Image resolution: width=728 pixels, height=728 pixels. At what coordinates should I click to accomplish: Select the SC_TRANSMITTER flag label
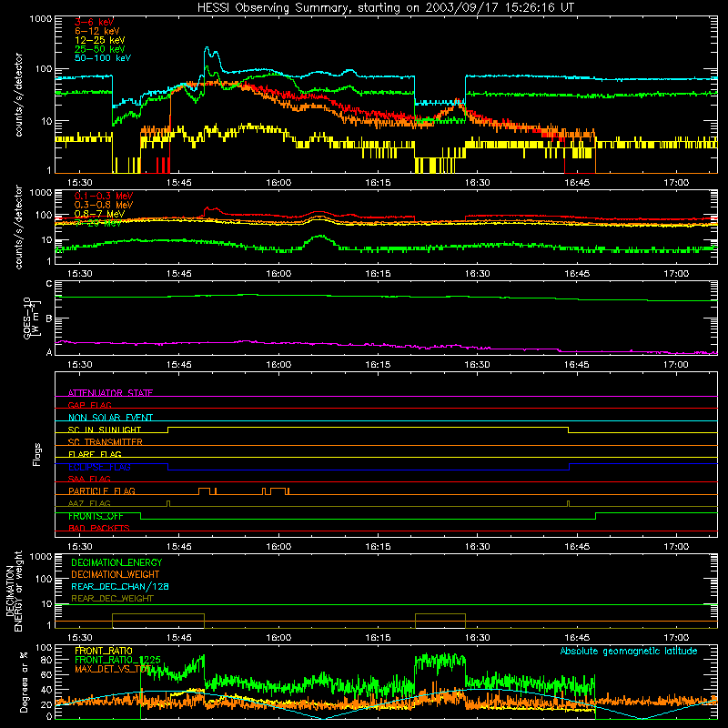coord(106,441)
